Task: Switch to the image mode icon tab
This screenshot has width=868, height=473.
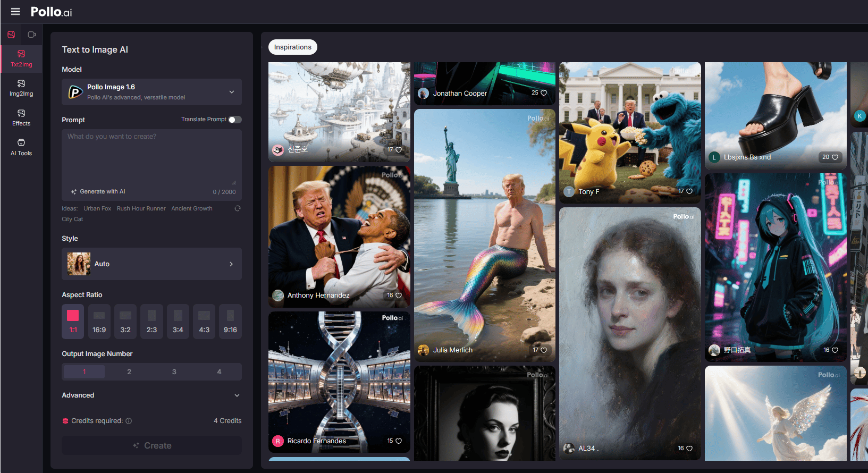Action: point(11,35)
